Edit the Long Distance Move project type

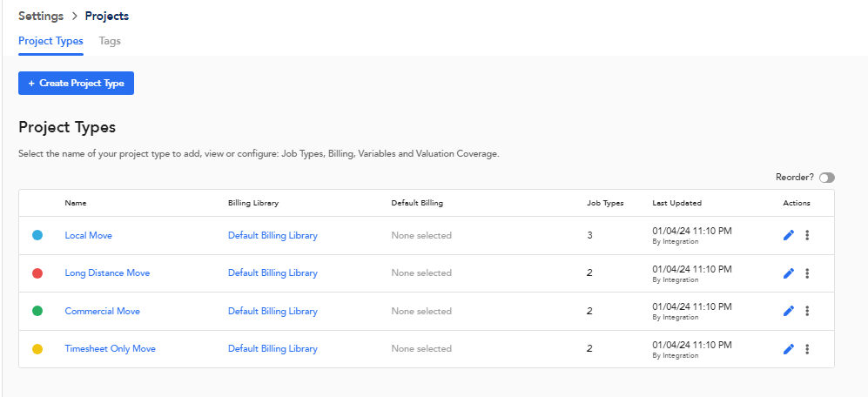[x=789, y=273]
